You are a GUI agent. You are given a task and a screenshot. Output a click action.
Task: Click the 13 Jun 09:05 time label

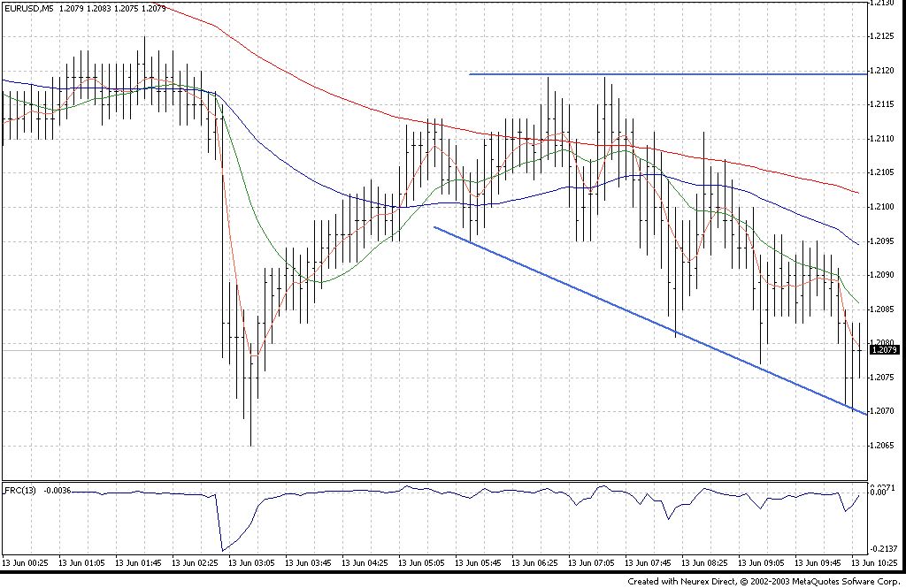(762, 562)
